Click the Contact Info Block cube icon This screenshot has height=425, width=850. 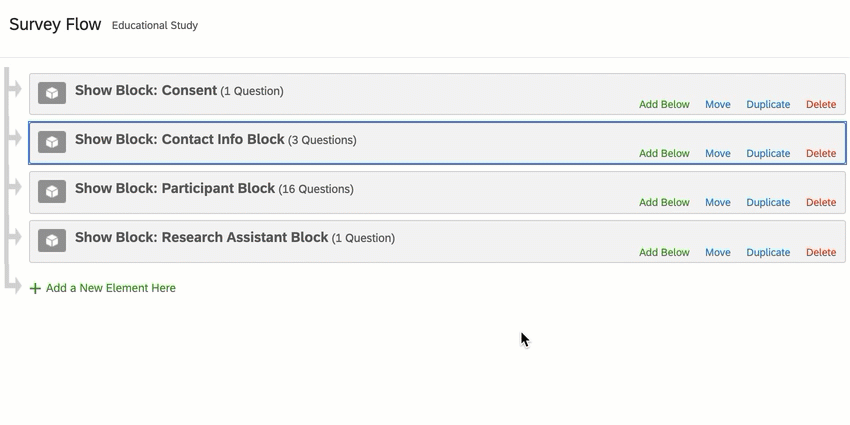click(x=52, y=142)
